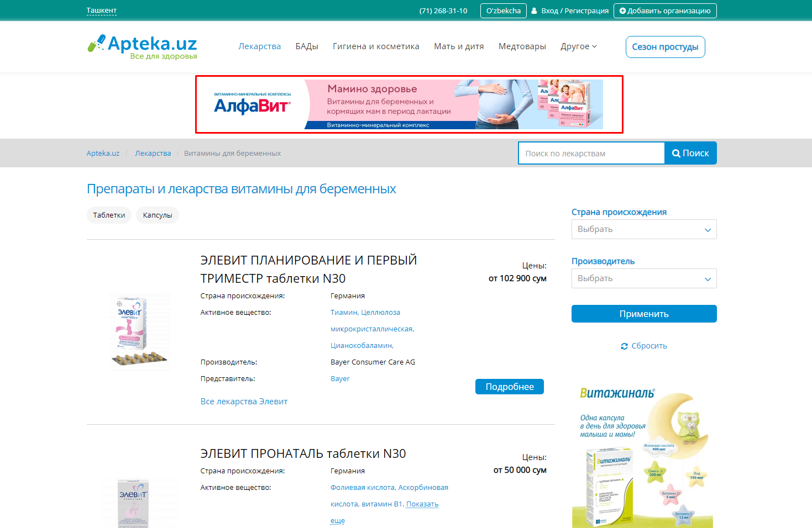Open the Лекарства menu item
812x528 pixels.
point(260,46)
